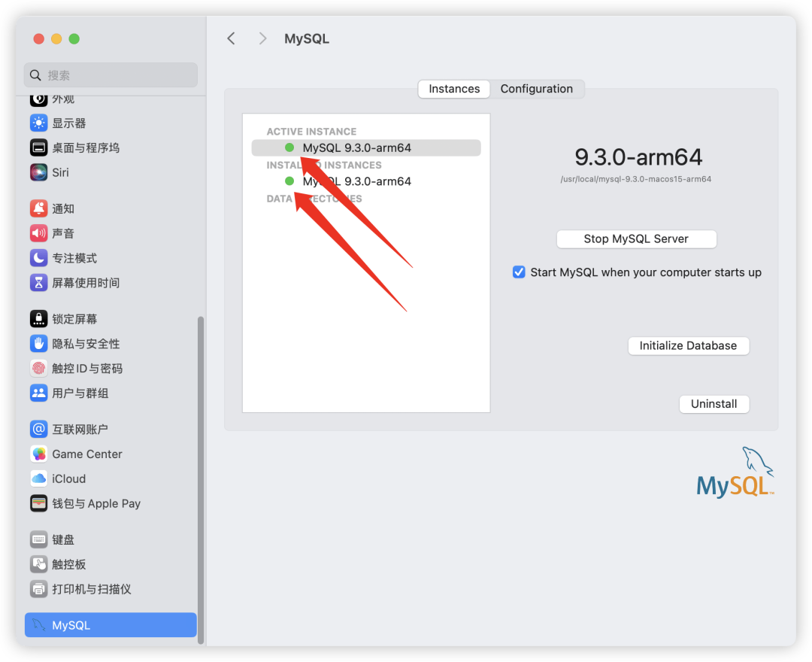Open the 隐私与安全性 hand icon
The height and width of the screenshot is (662, 812).
click(39, 344)
